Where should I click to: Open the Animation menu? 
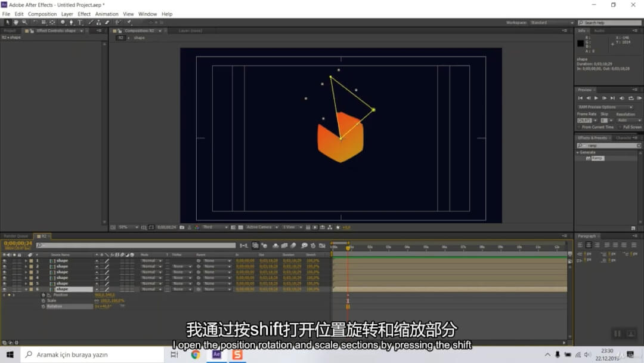point(107,14)
